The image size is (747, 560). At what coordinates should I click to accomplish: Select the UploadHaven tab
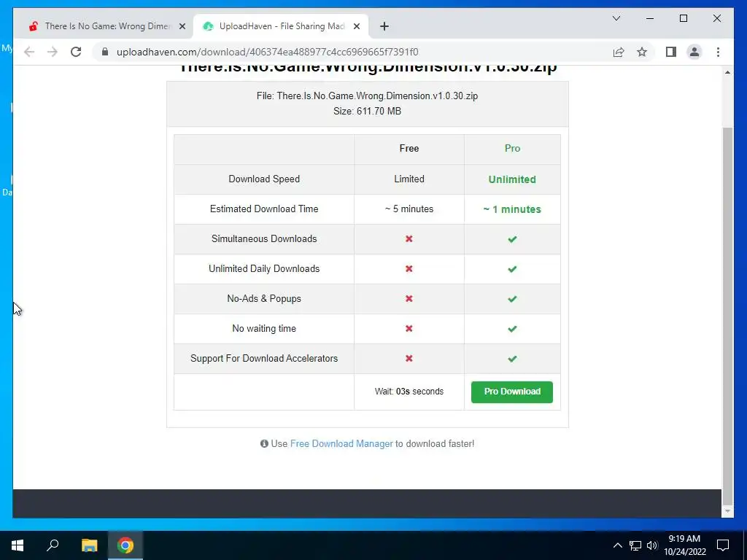tap(281, 26)
